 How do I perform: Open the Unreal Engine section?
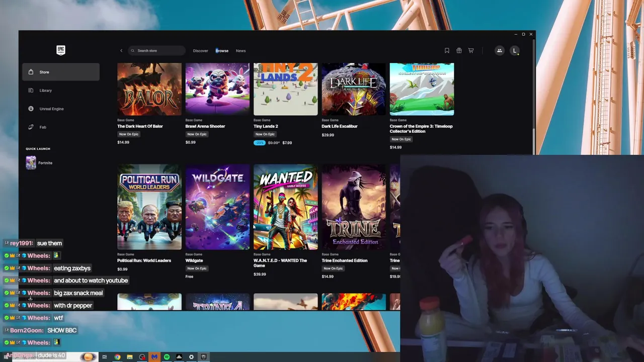click(61, 109)
